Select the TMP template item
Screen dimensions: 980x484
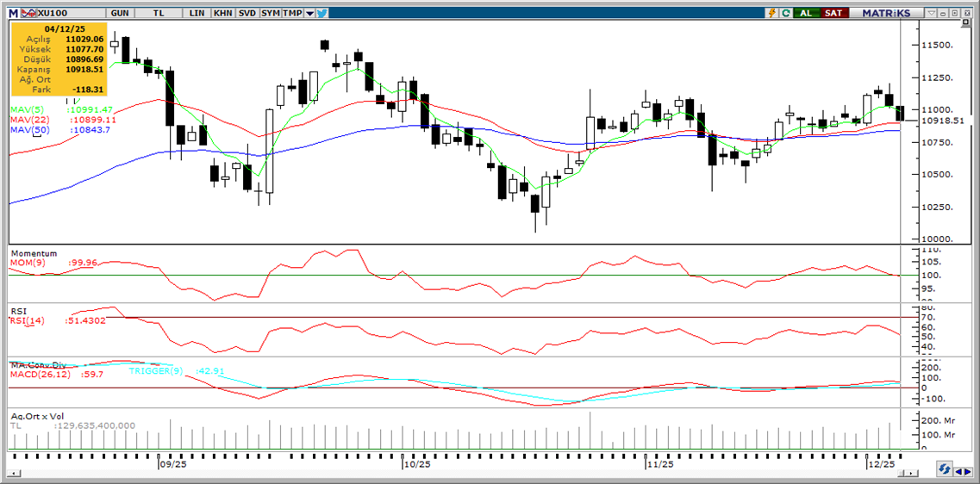pos(292,13)
